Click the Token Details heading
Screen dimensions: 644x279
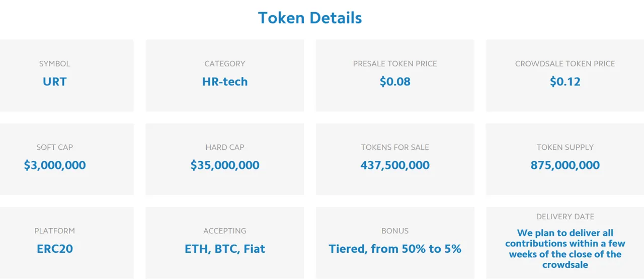(x=310, y=18)
